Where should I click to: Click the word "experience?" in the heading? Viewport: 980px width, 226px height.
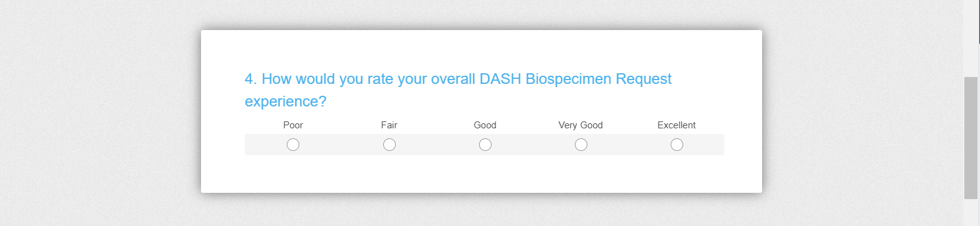[286, 101]
